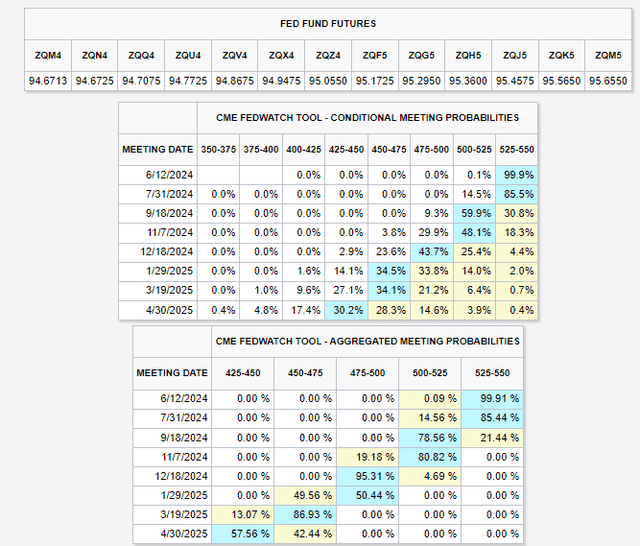This screenshot has height=546, width=640.
Task: Click the ZQM5 contract header
Action: pyautogui.click(x=608, y=55)
